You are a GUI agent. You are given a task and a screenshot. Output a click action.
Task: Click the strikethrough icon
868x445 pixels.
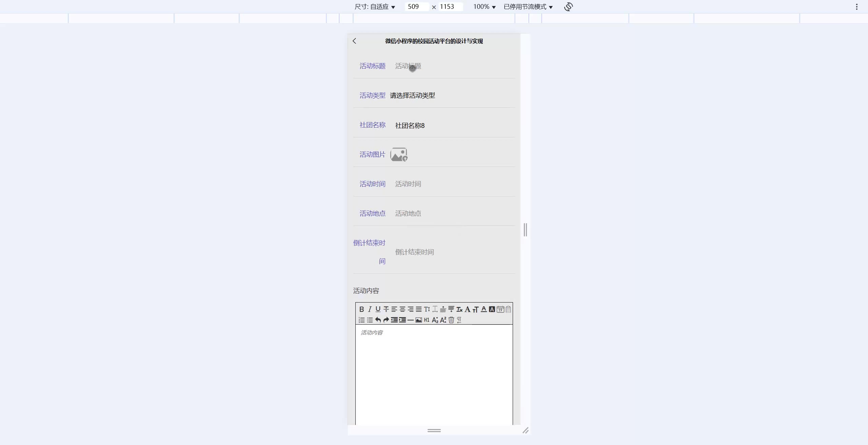[x=386, y=309]
